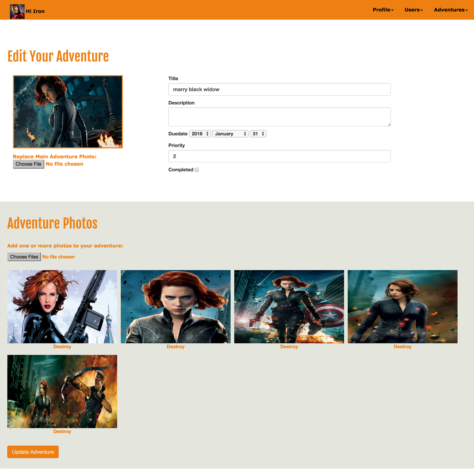Image resolution: width=474 pixels, height=476 pixels.
Task: Click the Completed label text
Action: [181, 170]
